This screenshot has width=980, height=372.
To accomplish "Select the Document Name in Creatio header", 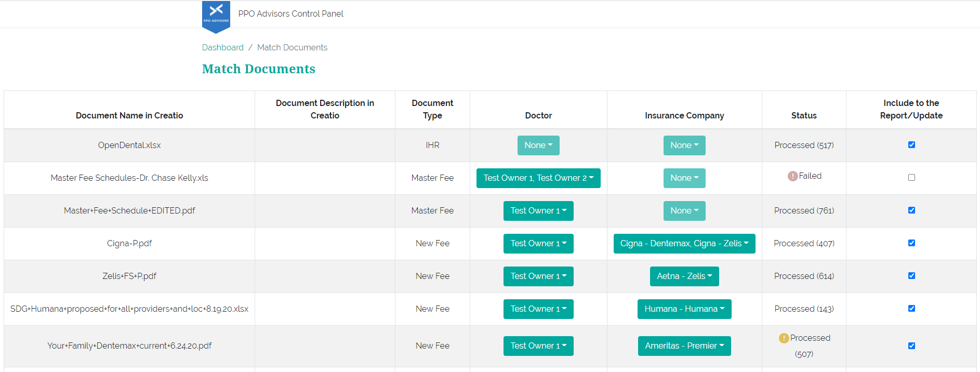I will 129,115.
